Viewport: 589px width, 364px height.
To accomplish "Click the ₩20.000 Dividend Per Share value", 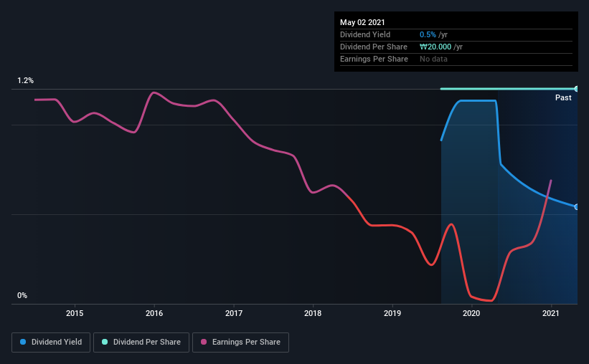I will 435,47.
